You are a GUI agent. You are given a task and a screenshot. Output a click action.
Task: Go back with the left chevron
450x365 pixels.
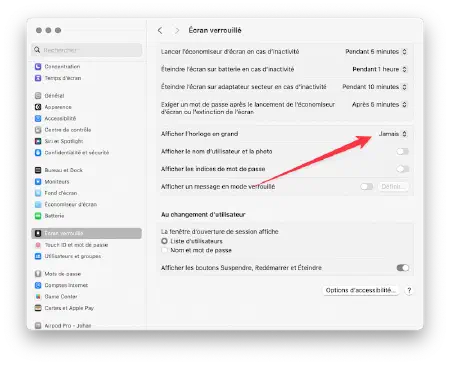(x=160, y=30)
